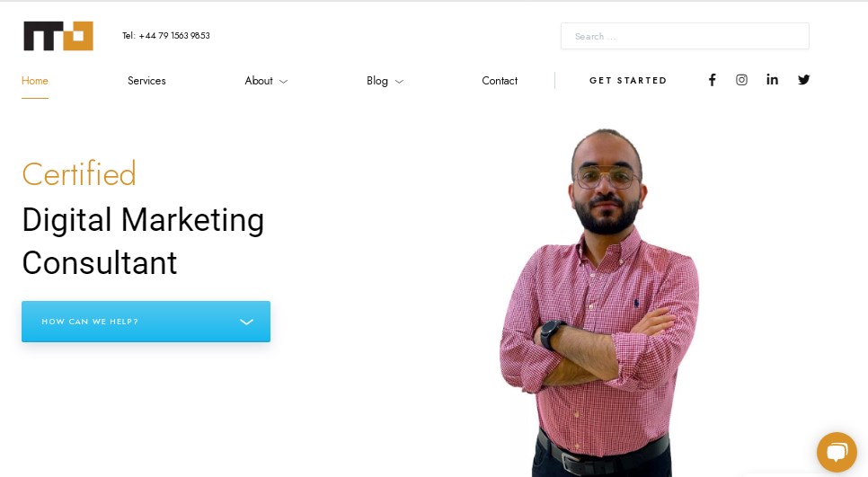
Task: Click the site logo in header
Action: [58, 36]
